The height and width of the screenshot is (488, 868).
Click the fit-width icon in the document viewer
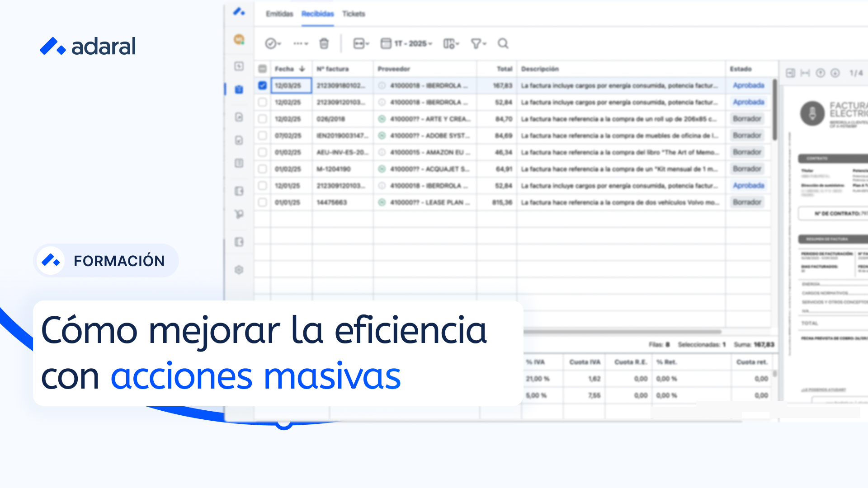[805, 73]
